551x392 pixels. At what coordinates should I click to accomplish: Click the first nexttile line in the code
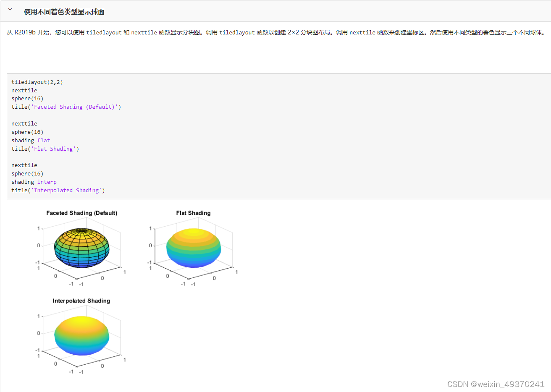click(24, 90)
